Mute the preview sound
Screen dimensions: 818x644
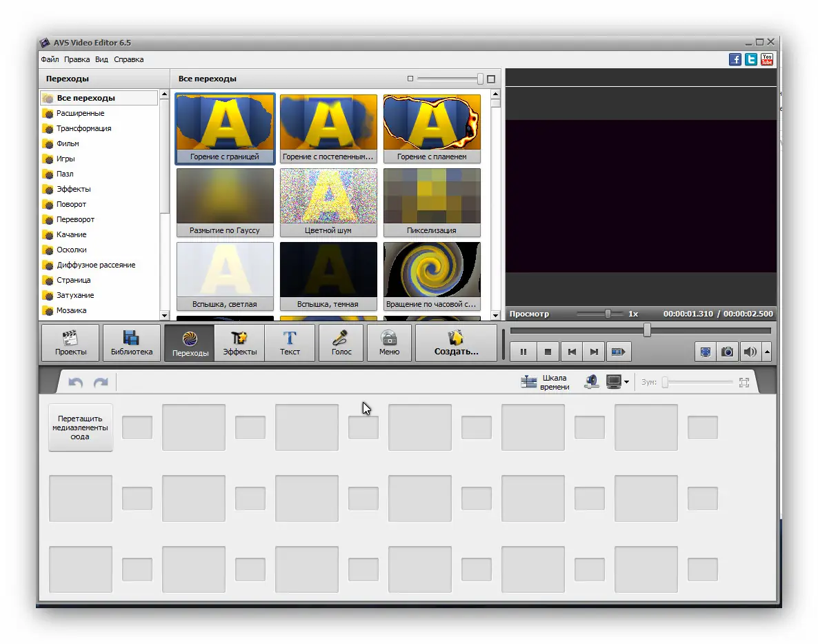pos(750,352)
